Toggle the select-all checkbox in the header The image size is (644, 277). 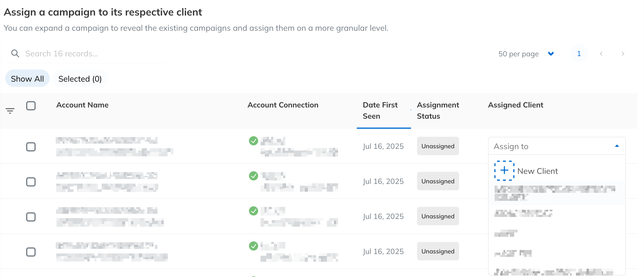coord(31,106)
